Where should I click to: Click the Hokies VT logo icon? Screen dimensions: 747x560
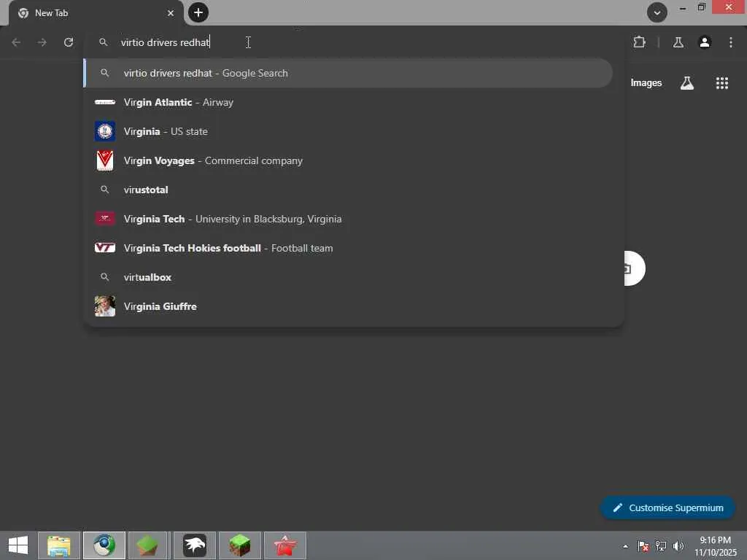tap(105, 248)
